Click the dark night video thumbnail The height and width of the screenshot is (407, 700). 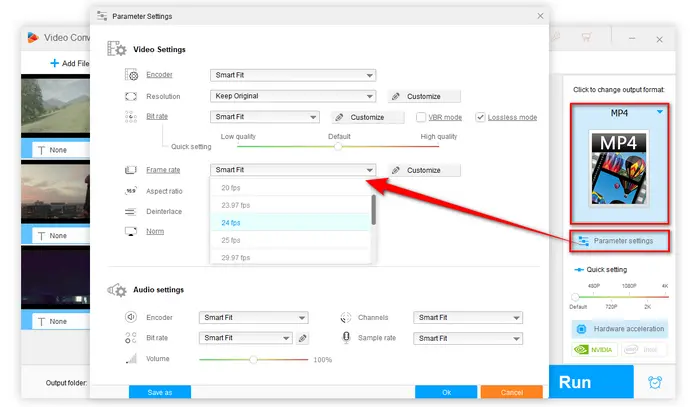pyautogui.click(x=55, y=278)
